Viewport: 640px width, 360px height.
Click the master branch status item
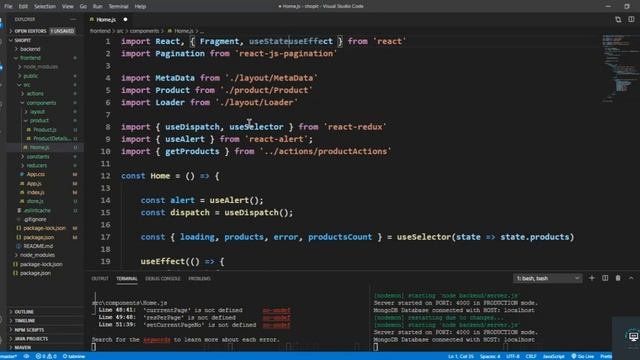click(9, 356)
